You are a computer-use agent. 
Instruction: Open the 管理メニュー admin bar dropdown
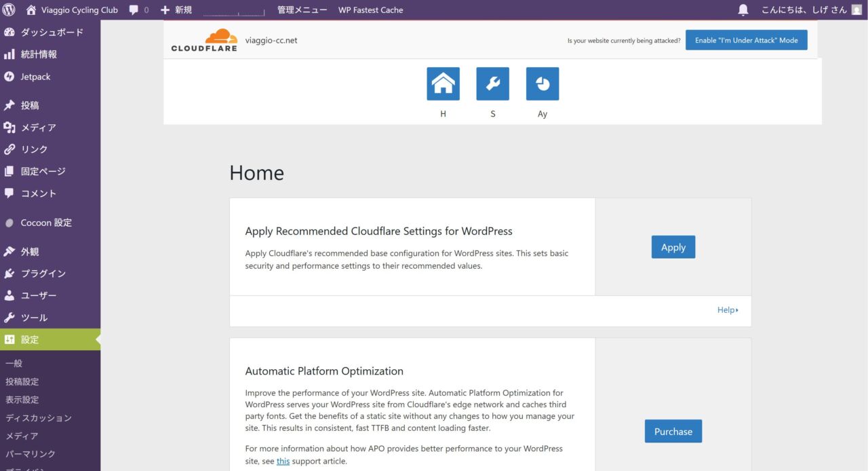pos(302,10)
